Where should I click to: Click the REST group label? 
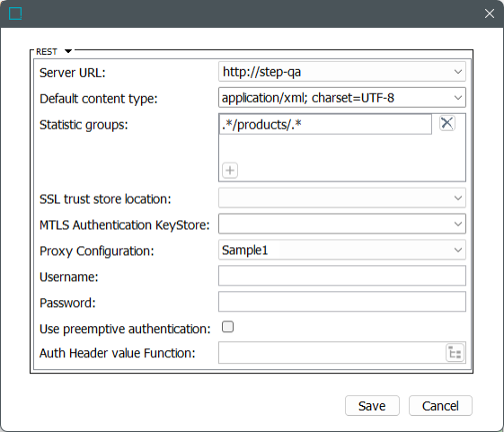47,51
